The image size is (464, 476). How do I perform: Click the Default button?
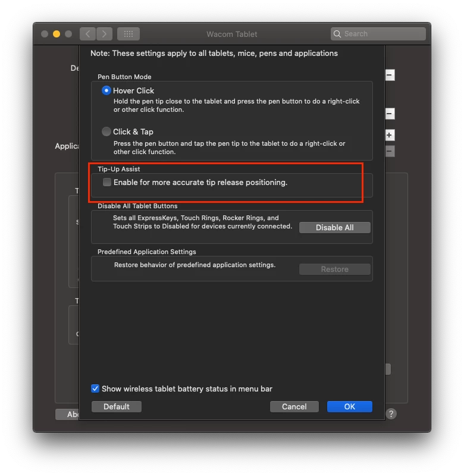tap(116, 406)
